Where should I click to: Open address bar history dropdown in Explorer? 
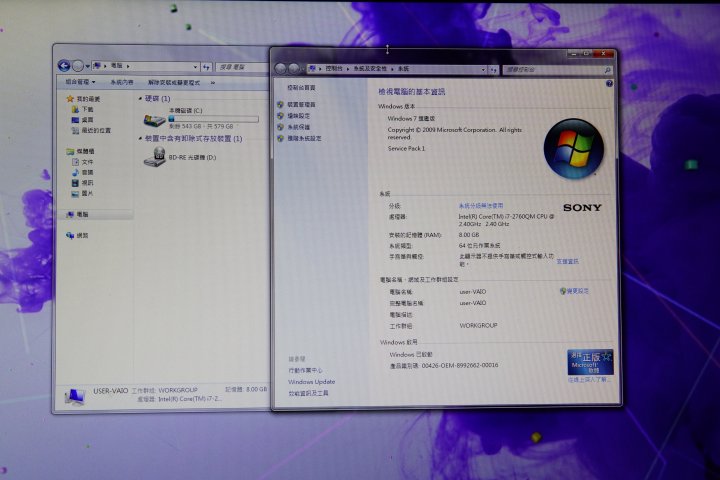tap(195, 67)
